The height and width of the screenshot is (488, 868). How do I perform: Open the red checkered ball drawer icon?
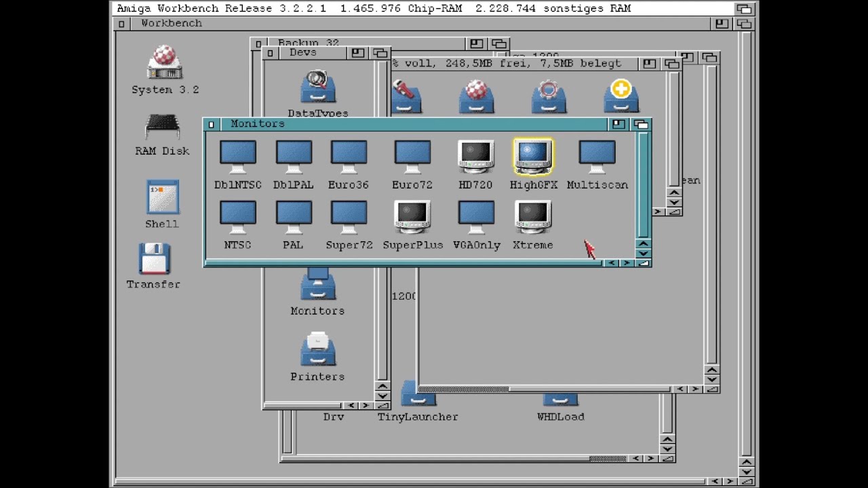(x=476, y=96)
